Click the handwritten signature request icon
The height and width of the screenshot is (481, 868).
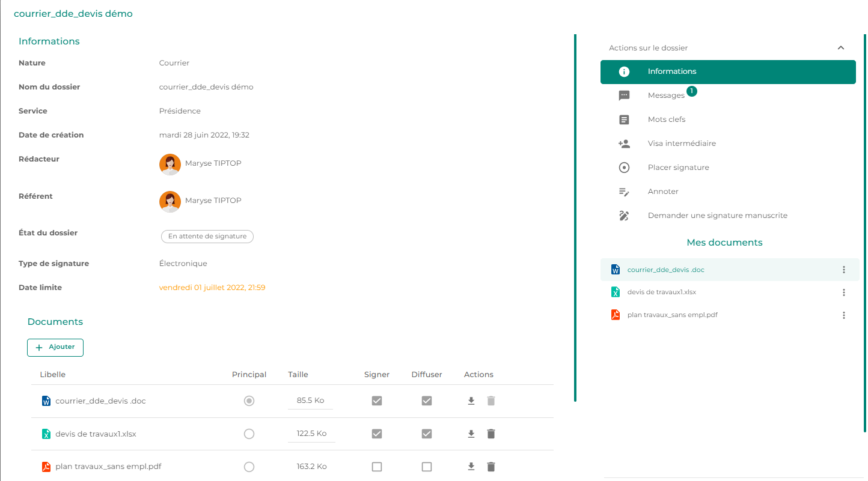coord(624,216)
